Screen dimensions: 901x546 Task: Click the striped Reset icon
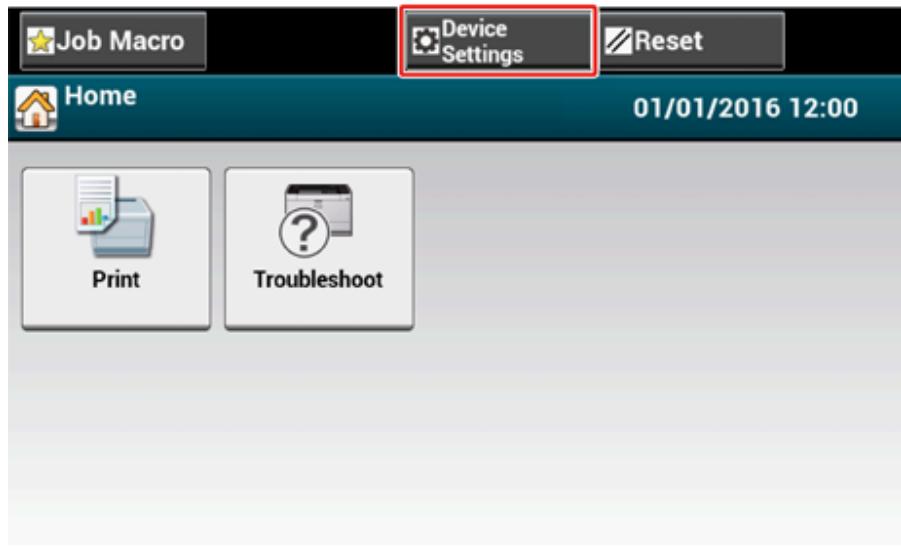[x=618, y=41]
